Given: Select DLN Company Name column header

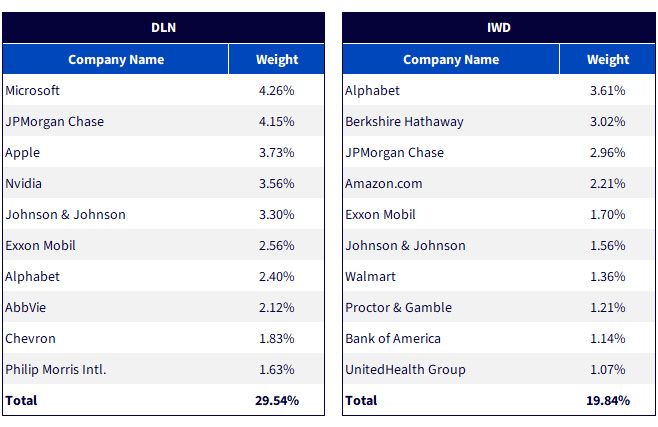Looking at the screenshot, I should 116,60.
